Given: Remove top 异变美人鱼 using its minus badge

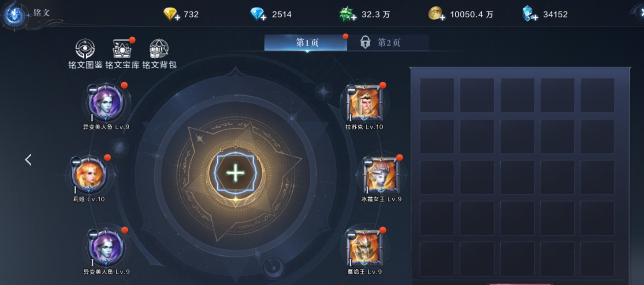Looking at the screenshot, I should [93, 89].
